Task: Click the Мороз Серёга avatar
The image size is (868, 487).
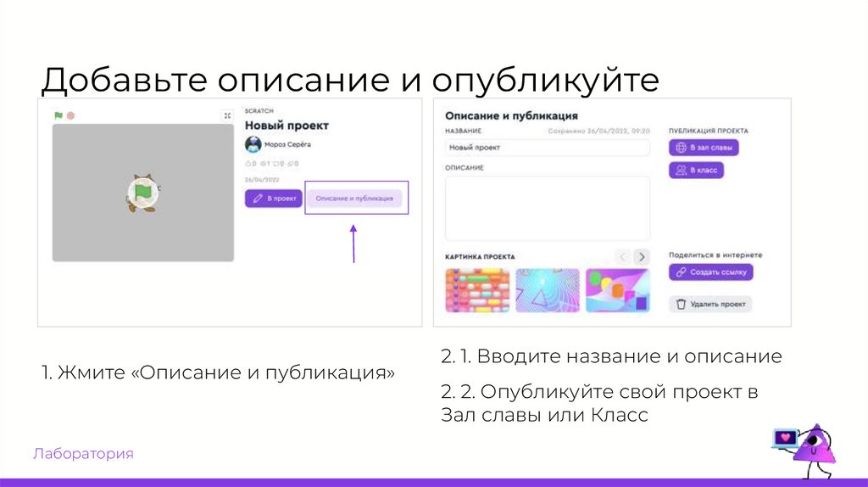Action: (253, 144)
